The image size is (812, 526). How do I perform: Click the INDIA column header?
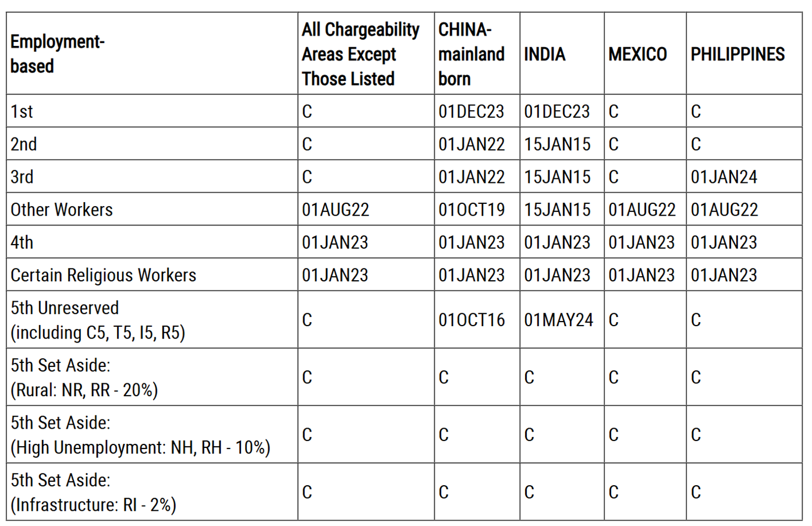tap(544, 54)
